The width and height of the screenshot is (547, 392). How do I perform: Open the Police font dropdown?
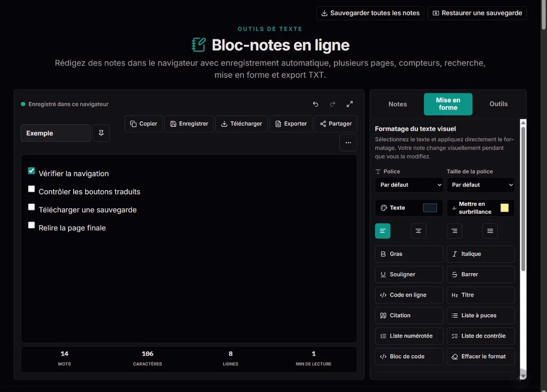pos(409,185)
